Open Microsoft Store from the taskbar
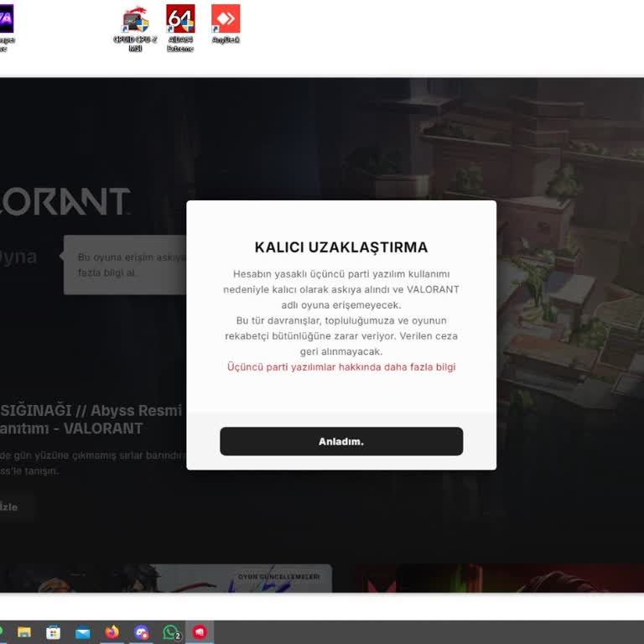This screenshot has height=644, width=644. pyautogui.click(x=53, y=632)
